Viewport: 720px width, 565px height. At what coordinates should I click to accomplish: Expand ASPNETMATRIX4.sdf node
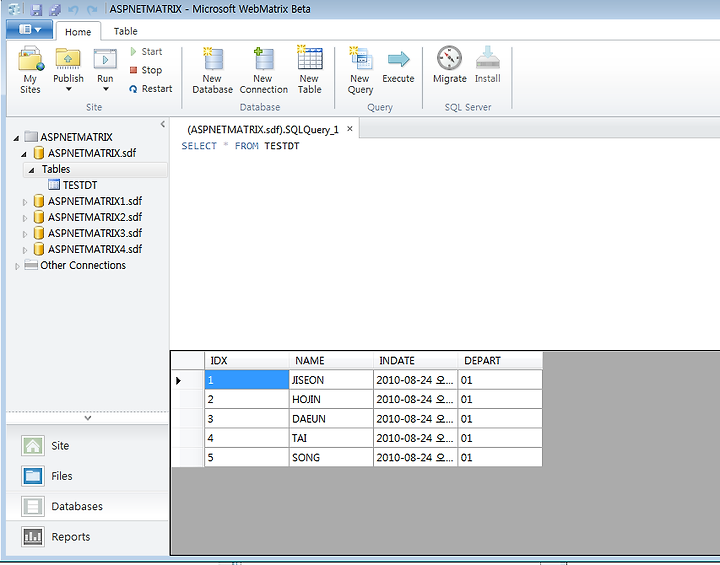[25, 250]
